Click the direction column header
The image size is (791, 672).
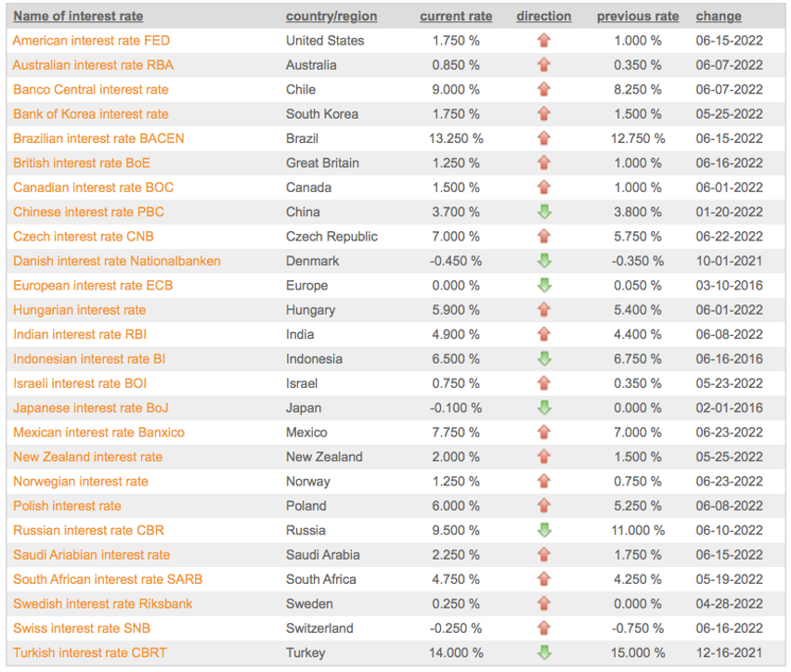tap(544, 16)
